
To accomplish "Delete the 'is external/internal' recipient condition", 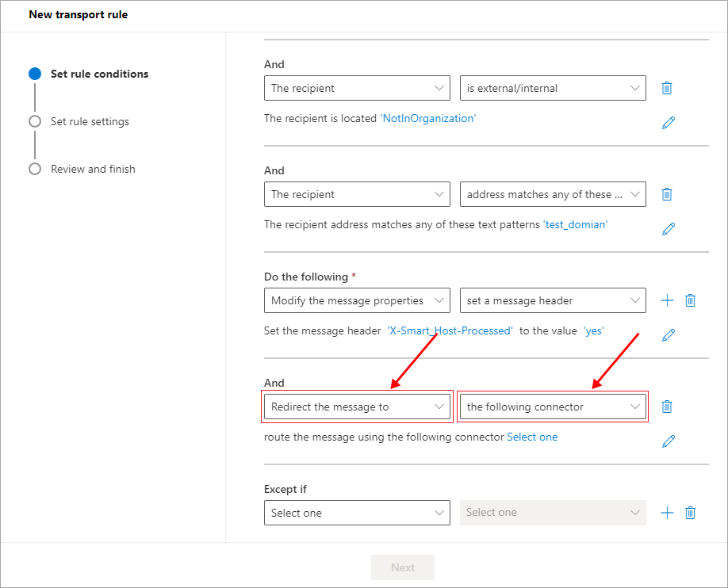I will pyautogui.click(x=667, y=89).
